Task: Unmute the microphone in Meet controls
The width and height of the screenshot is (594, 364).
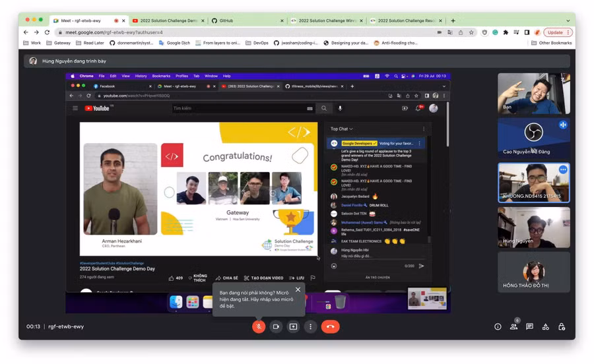Action: coord(259,326)
